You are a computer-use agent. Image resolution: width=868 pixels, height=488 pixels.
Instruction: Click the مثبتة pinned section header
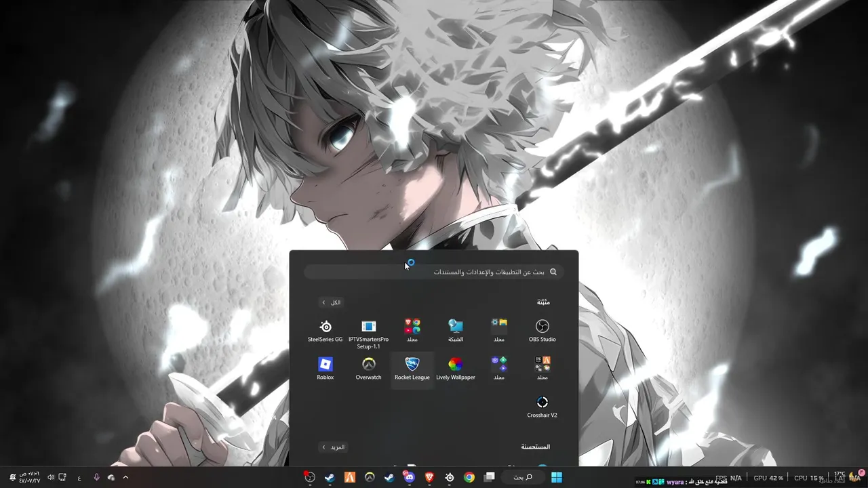click(542, 302)
